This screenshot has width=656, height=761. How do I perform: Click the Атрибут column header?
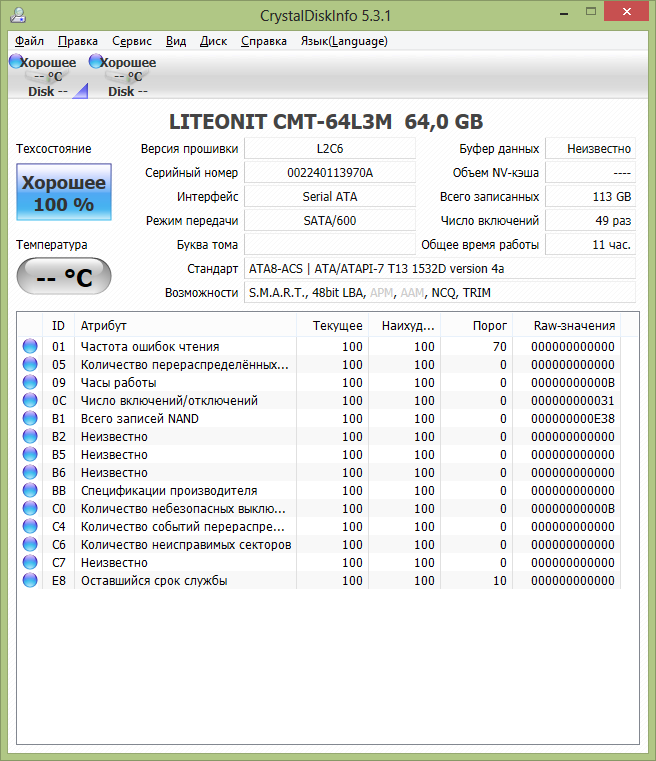coord(185,325)
